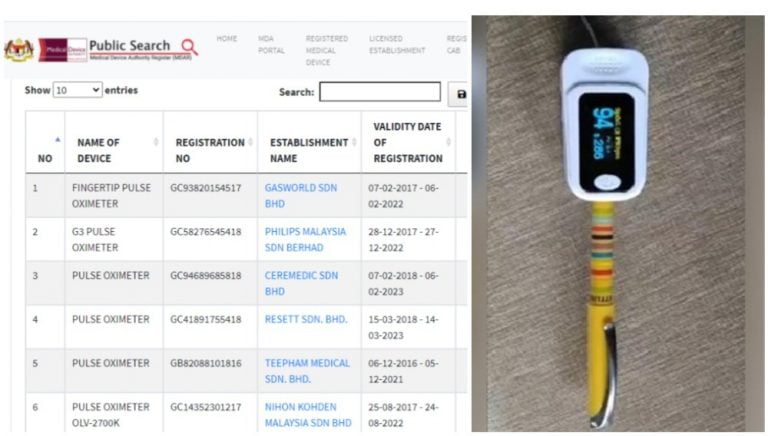Open the NIHON KOHDEN MALAYSIA SDN BHD link

point(308,414)
